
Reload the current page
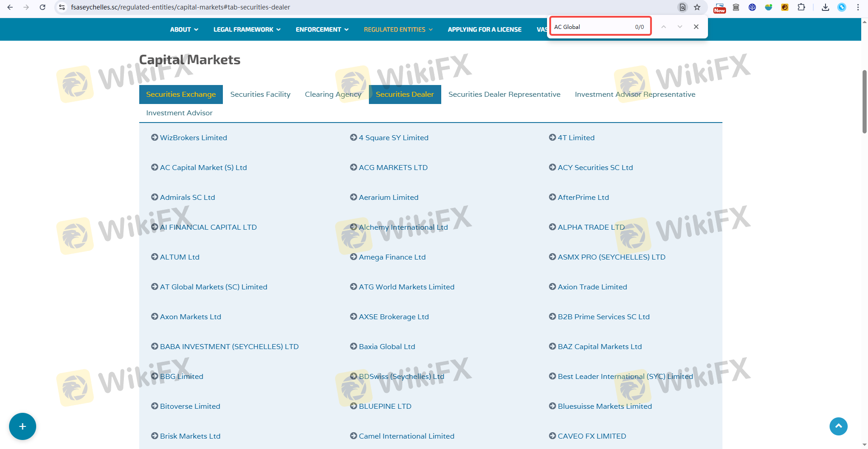coord(42,7)
